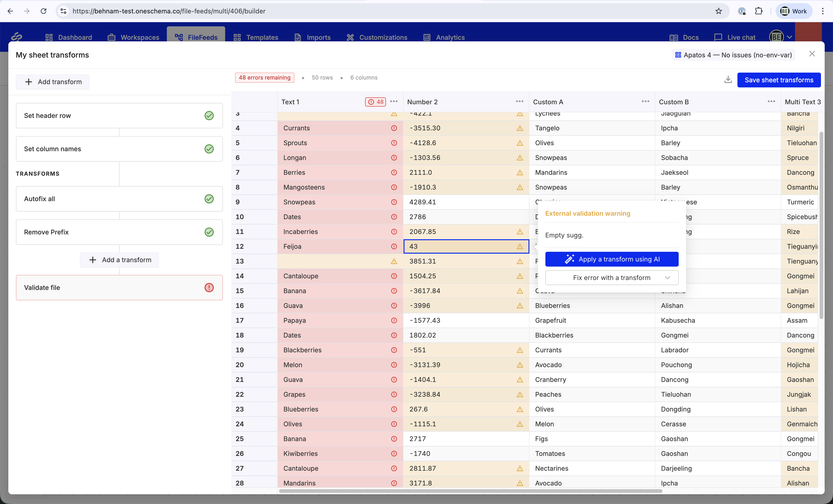Reload the page with refresh icon
The height and width of the screenshot is (504, 833).
pos(43,11)
